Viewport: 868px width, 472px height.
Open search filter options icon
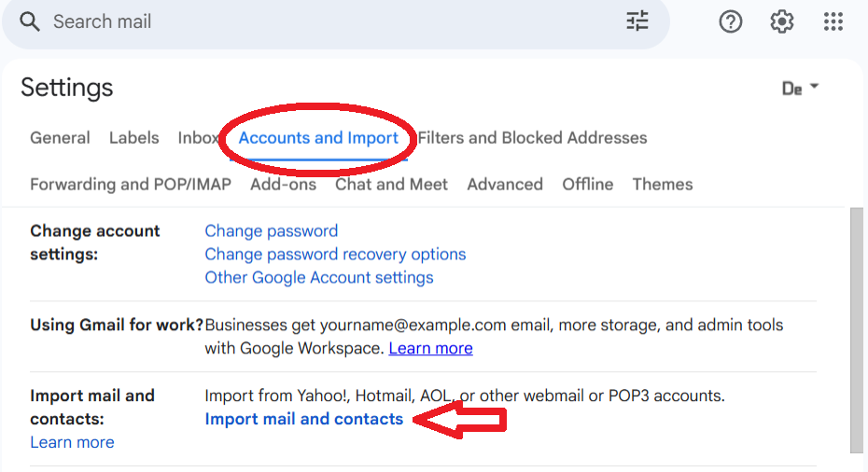point(637,21)
